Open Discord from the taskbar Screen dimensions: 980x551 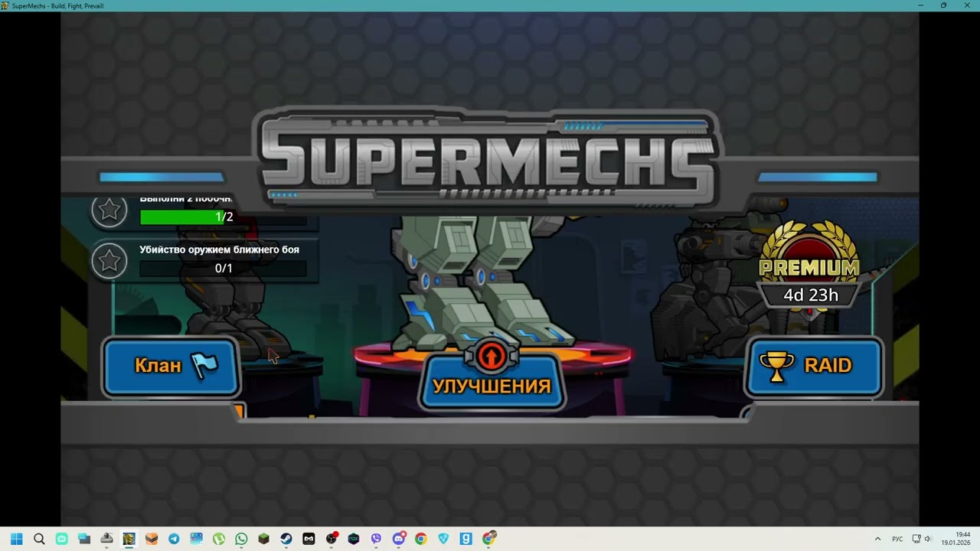click(x=398, y=539)
